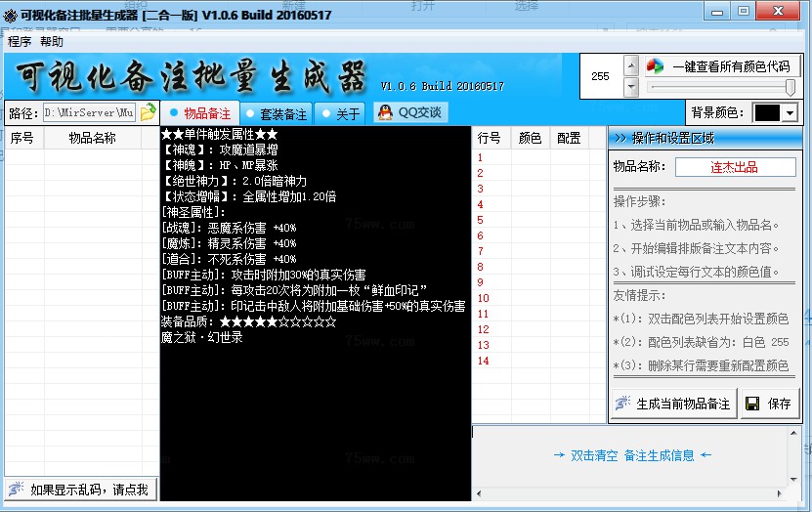Select the 物品备注 radio tab

point(170,113)
